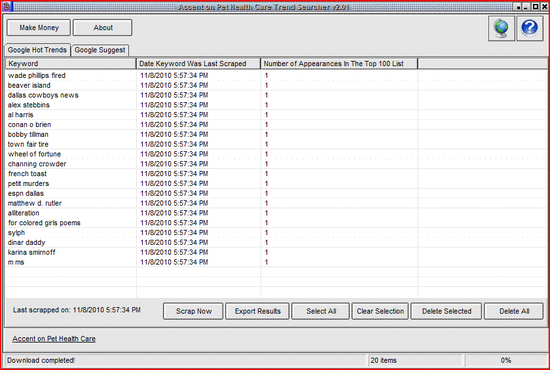Click the Make Money button

coord(39,28)
